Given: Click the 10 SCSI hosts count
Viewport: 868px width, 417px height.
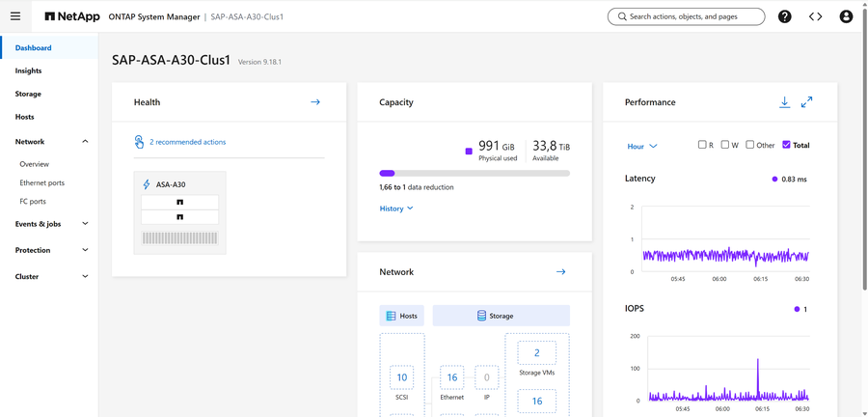Looking at the screenshot, I should tap(402, 377).
